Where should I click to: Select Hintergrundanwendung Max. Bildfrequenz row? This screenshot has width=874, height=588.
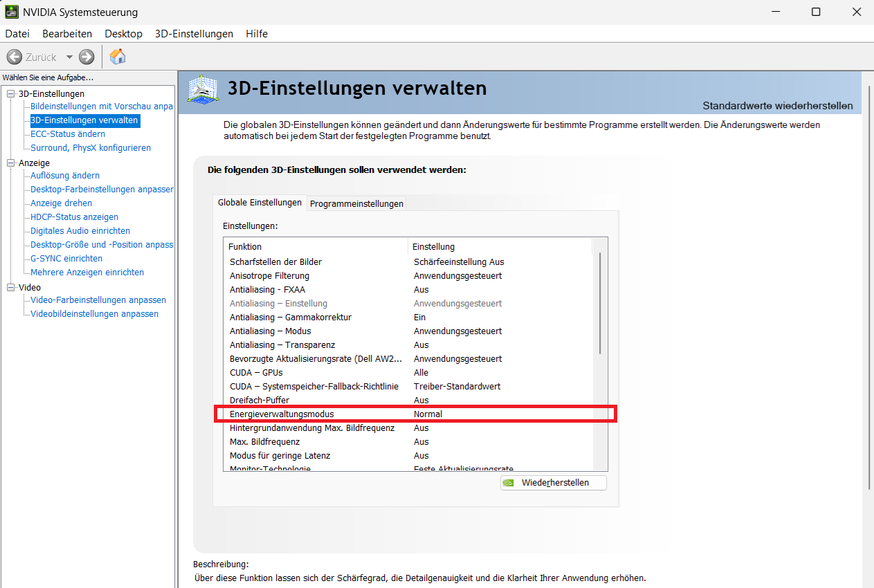[408, 428]
